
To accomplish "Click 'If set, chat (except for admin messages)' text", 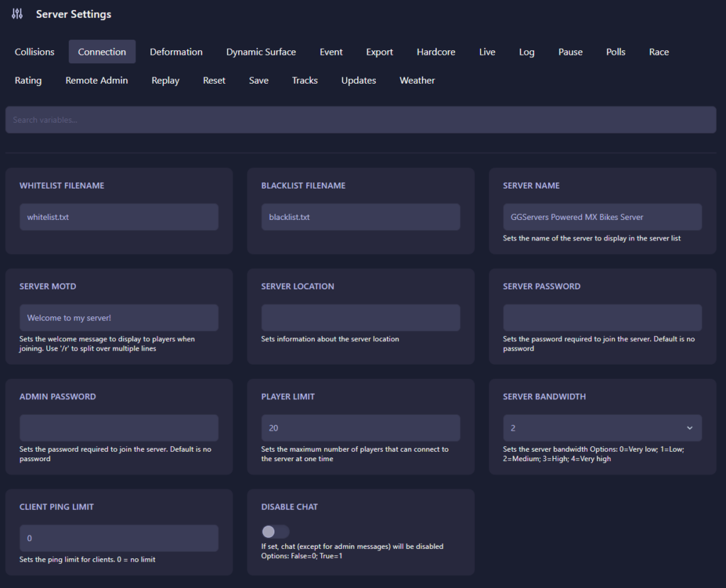I will 352,551.
